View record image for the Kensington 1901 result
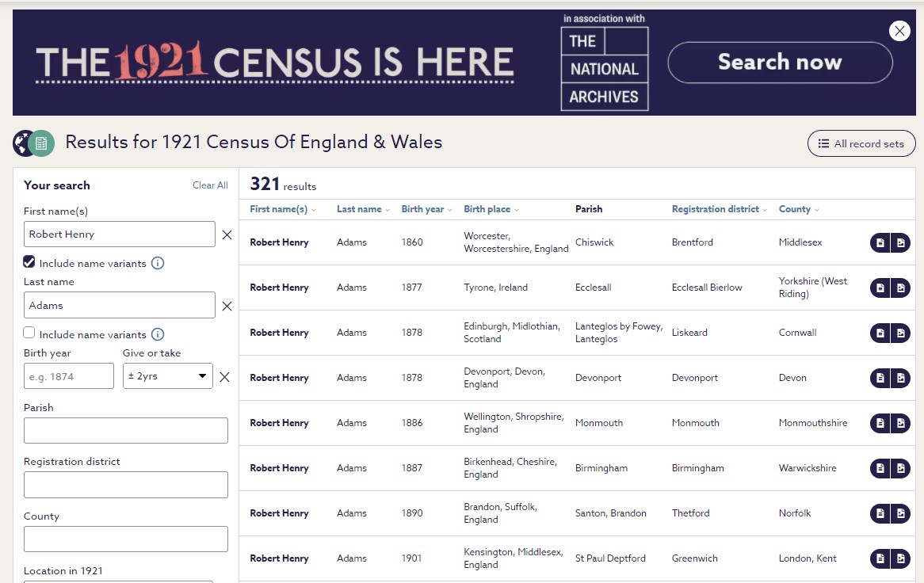 click(901, 558)
